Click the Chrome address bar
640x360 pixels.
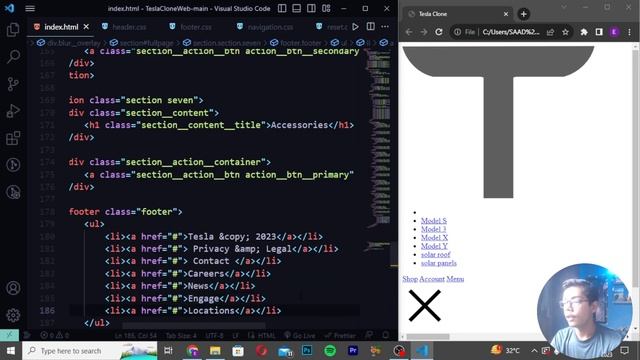coord(511,32)
